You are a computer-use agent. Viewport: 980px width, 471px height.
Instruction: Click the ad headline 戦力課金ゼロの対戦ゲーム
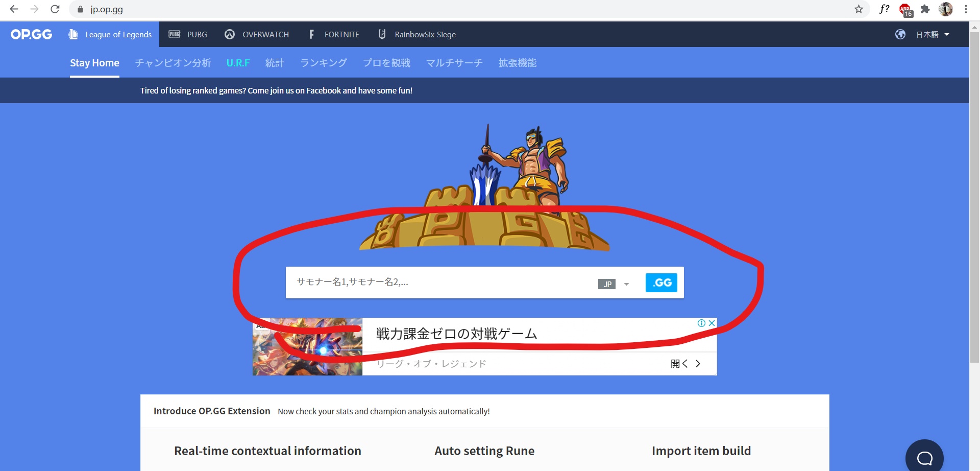click(456, 334)
